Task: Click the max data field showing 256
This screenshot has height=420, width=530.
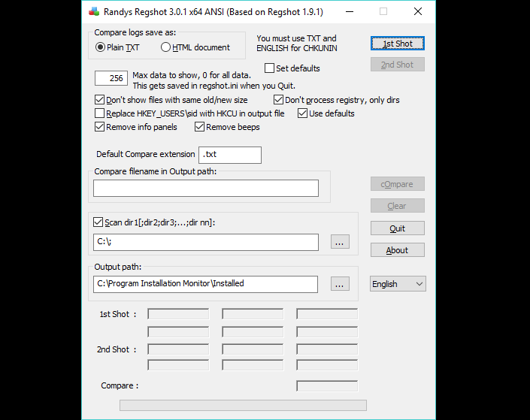Action: (x=111, y=78)
